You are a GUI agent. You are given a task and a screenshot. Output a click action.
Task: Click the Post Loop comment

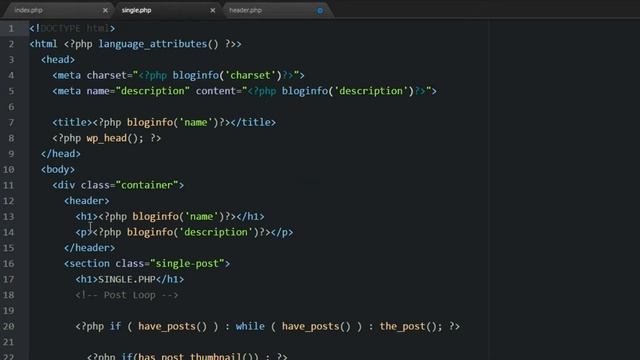(127, 295)
